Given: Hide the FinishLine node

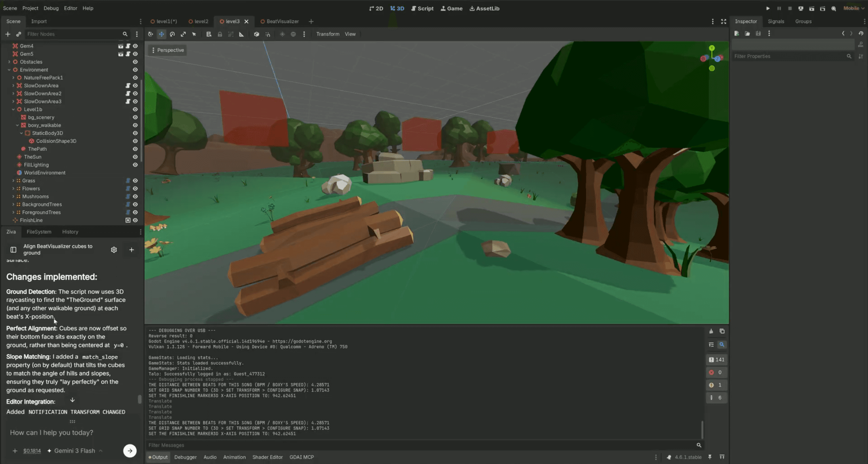Looking at the screenshot, I should (135, 220).
